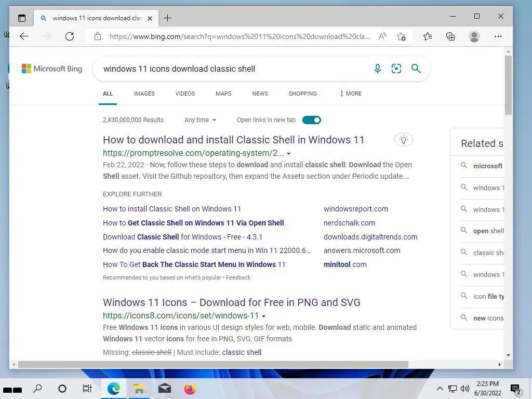This screenshot has height=399, width=532.
Task: Search using an image icon
Action: (396, 69)
